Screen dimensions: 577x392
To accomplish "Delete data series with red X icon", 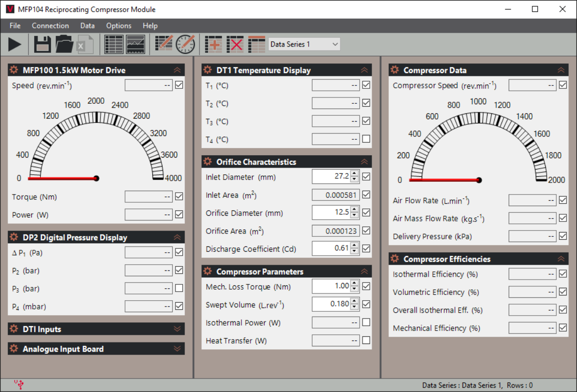I will (x=235, y=44).
